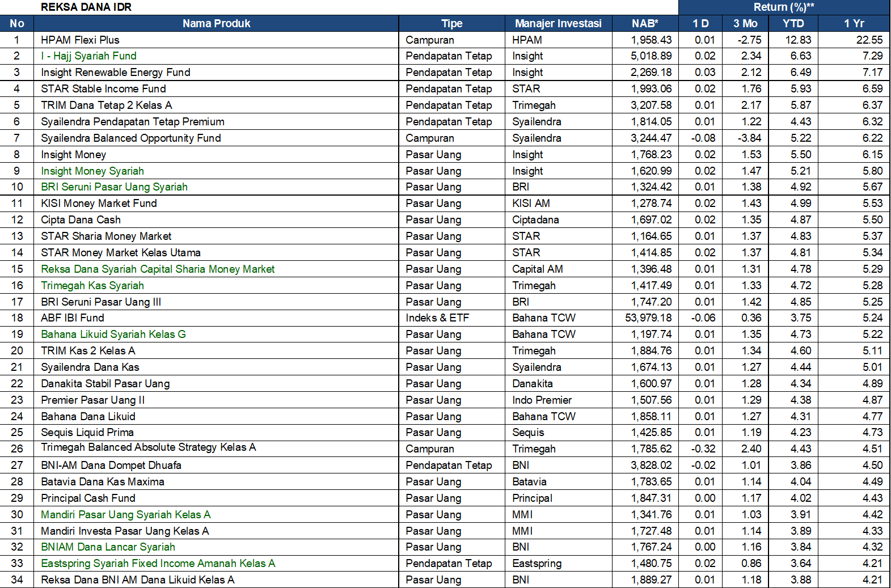Image resolution: width=891 pixels, height=588 pixels.
Task: Click 'BNI-AM Dana Dompet Dhuafa' product
Action: tap(111, 465)
